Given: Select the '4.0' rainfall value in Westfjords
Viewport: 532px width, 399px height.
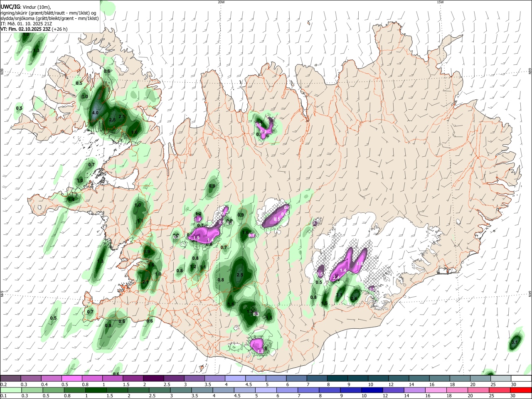Looking at the screenshot, I should click(x=95, y=113).
